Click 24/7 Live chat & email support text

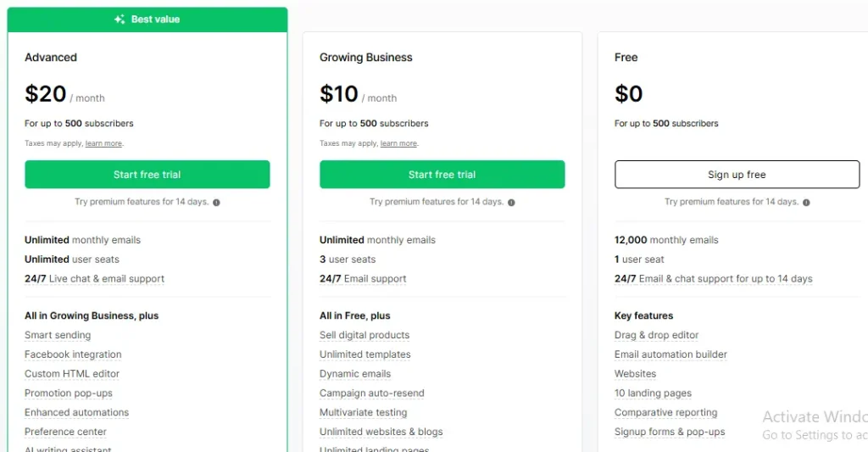pos(94,279)
